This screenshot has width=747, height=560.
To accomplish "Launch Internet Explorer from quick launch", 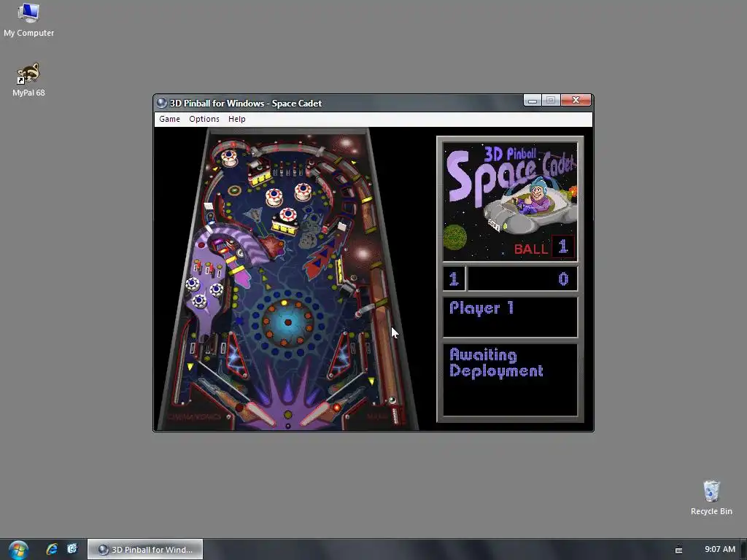I will (52, 549).
